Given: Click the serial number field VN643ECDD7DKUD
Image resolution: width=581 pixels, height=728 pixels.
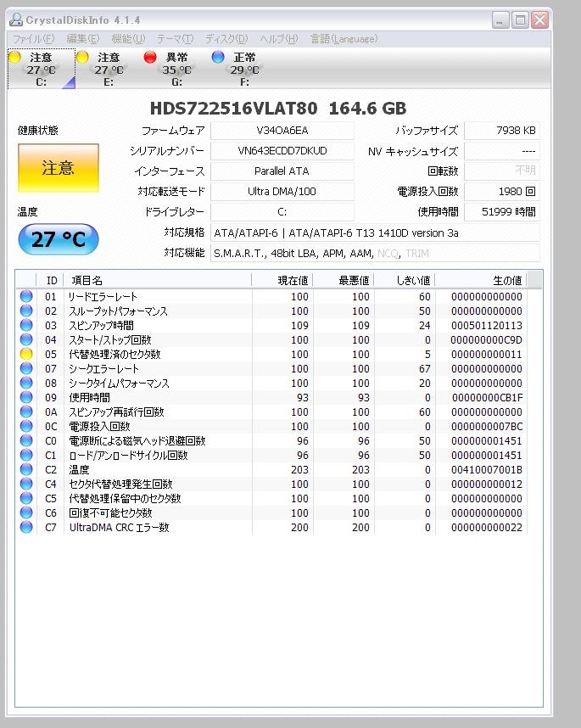Looking at the screenshot, I should 282,151.
